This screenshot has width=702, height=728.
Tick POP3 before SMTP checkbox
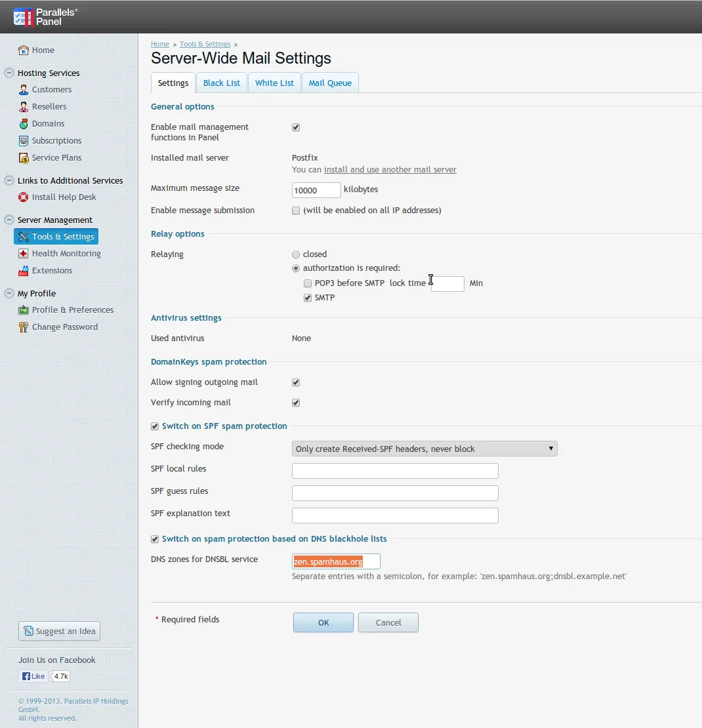308,283
